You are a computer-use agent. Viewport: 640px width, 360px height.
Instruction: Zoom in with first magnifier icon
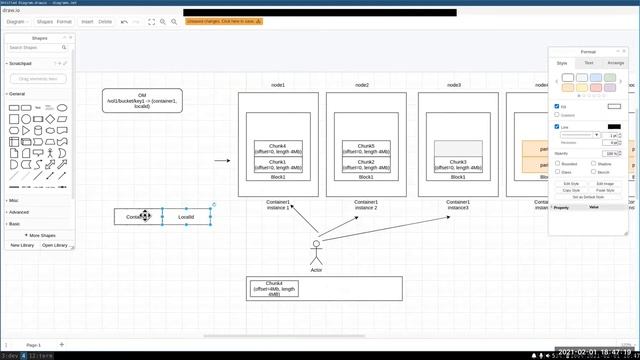click(163, 22)
